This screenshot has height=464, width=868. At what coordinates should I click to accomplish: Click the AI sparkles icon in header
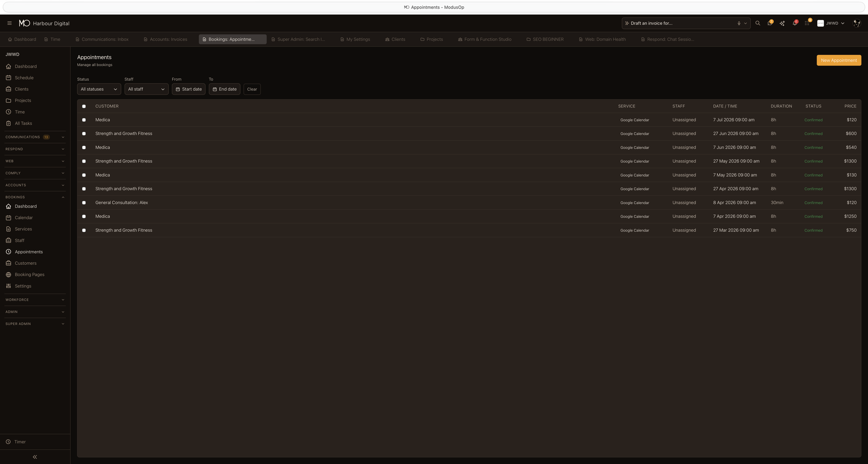tap(782, 23)
